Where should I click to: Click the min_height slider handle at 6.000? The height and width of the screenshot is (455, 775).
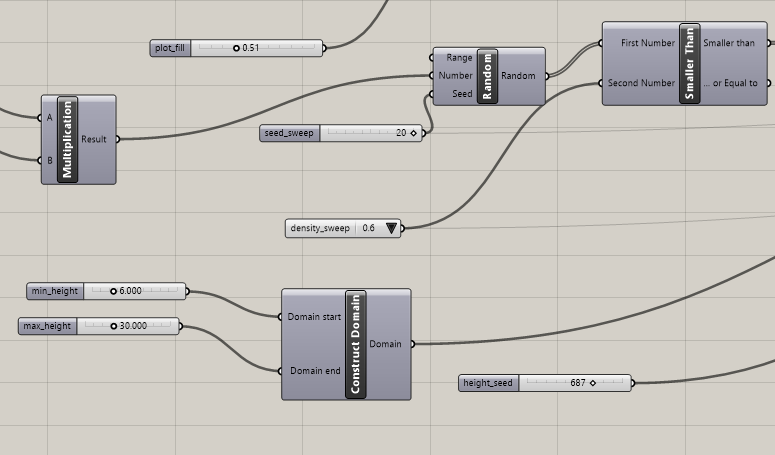[113, 291]
